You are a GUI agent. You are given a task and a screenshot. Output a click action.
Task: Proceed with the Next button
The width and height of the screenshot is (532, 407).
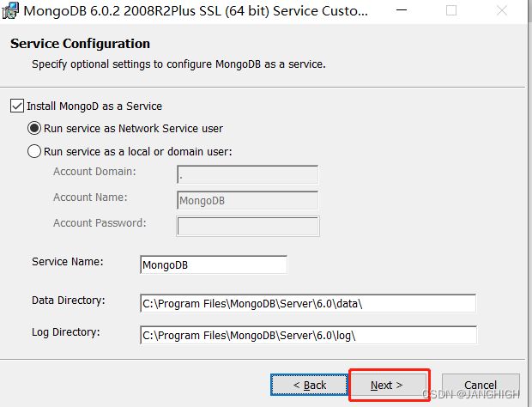(x=387, y=385)
